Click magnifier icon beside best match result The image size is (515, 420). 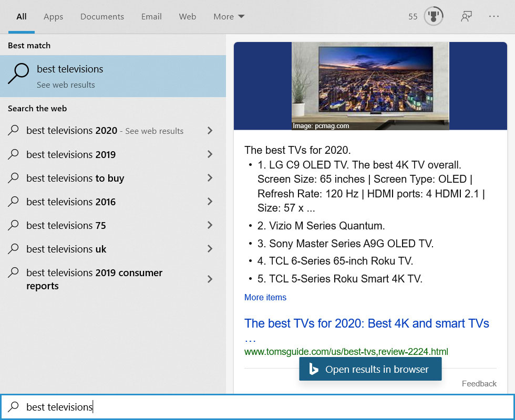pos(18,73)
